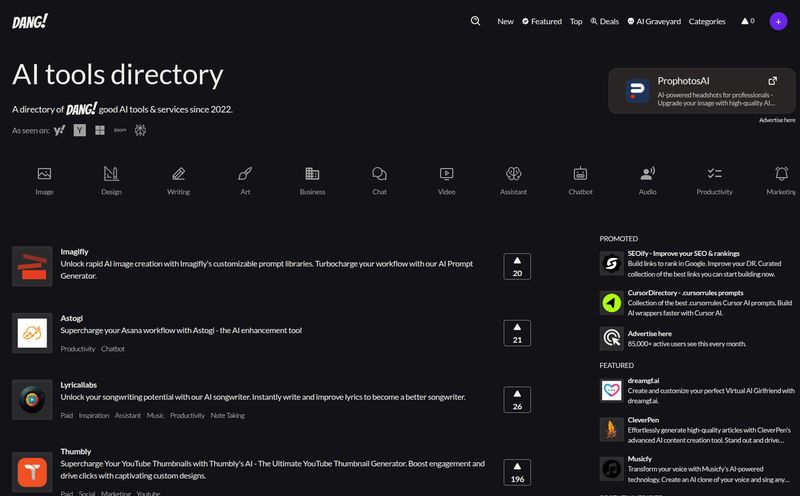The height and width of the screenshot is (496, 800).
Task: Click the Musicfy music note icon
Action: pos(611,469)
